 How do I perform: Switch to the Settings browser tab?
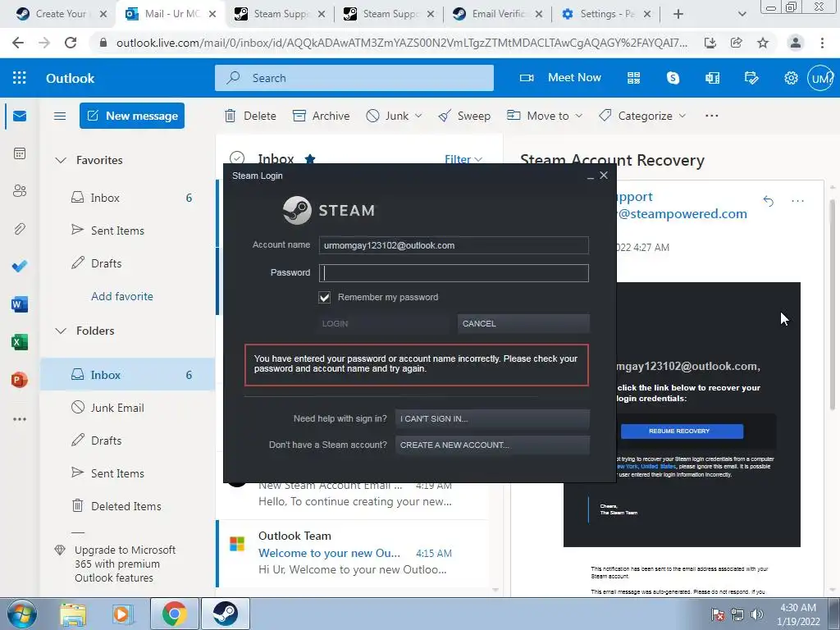606,14
